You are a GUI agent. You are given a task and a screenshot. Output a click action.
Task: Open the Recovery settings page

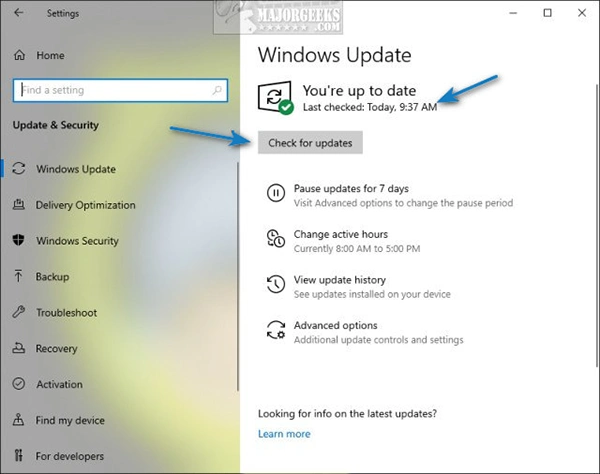click(56, 349)
